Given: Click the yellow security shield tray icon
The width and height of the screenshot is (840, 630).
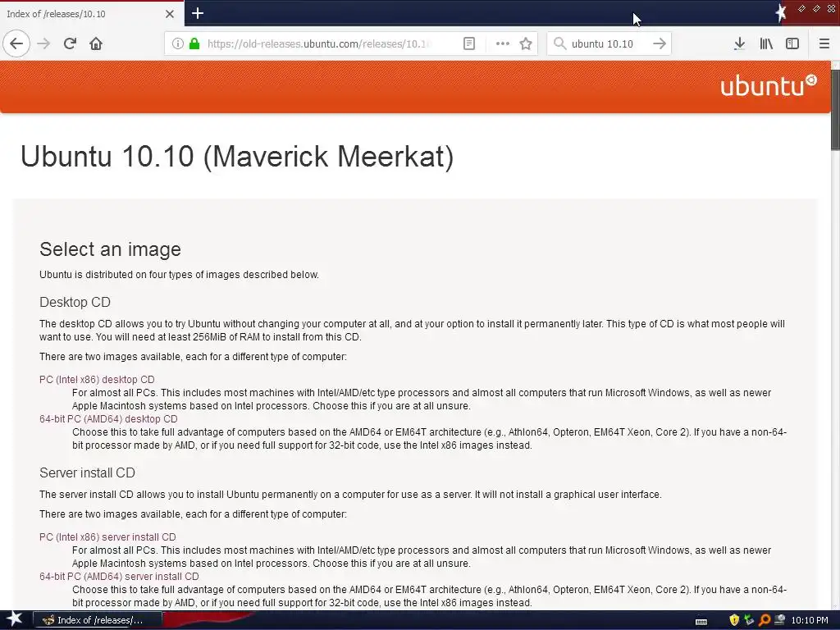Looking at the screenshot, I should point(734,620).
